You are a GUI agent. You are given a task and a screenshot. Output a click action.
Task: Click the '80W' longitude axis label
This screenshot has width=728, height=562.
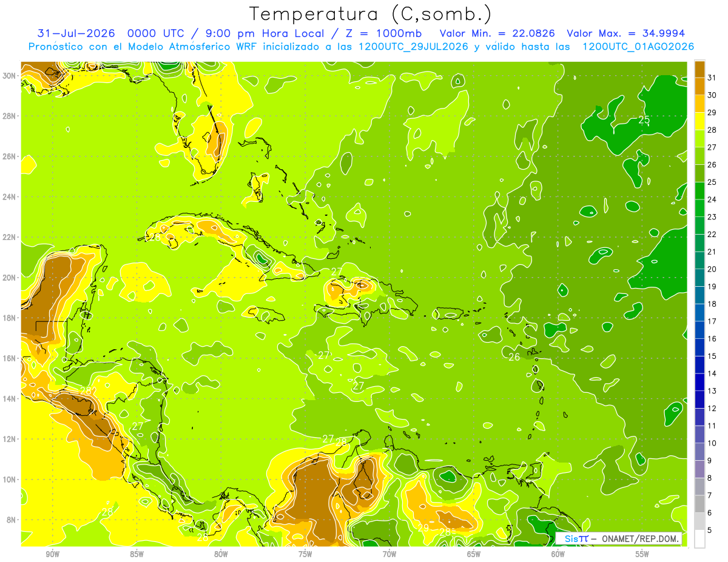tap(221, 554)
